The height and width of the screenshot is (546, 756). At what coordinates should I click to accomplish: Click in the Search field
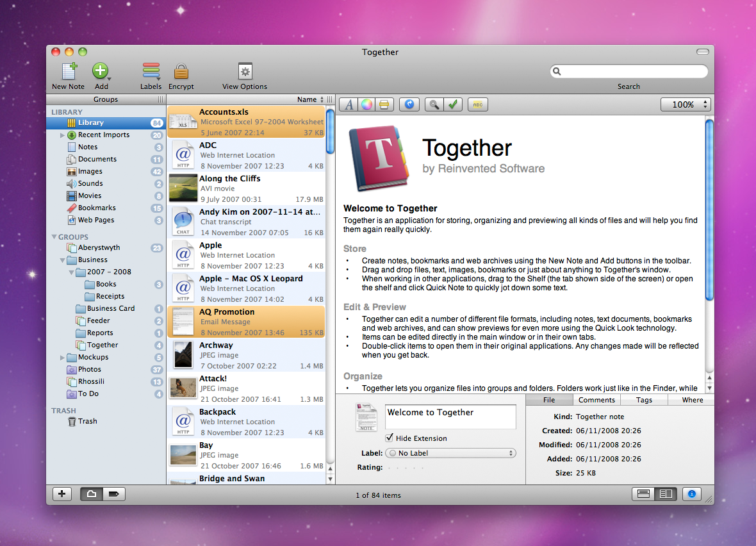pyautogui.click(x=629, y=71)
